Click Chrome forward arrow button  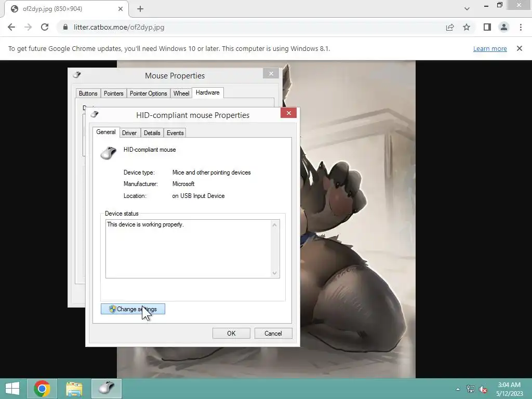point(28,27)
